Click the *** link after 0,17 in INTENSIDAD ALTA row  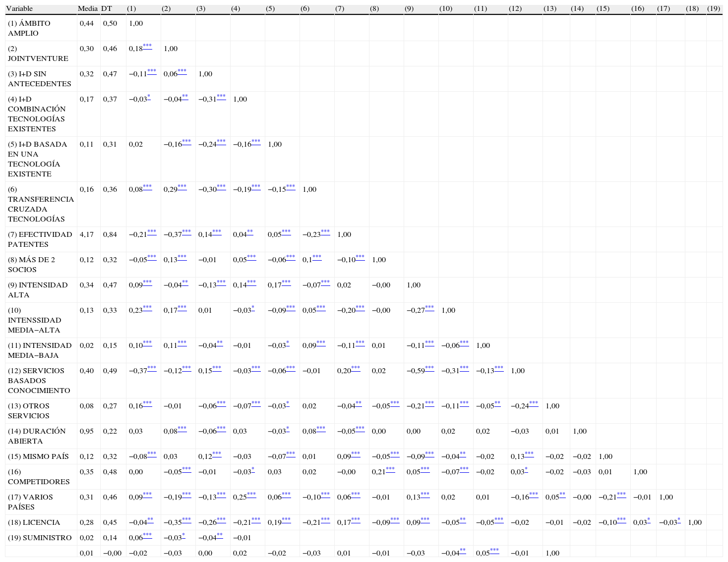286,282
